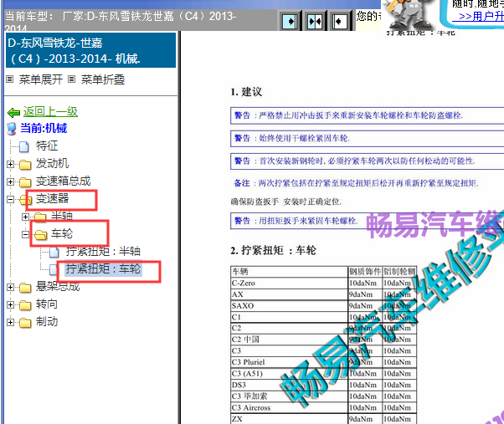Click the SAXO row in the table
Screen dimensions: 504x424
point(323,306)
